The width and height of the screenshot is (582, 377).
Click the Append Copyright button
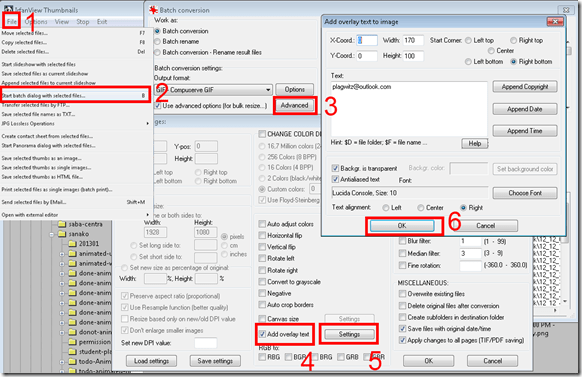point(525,86)
